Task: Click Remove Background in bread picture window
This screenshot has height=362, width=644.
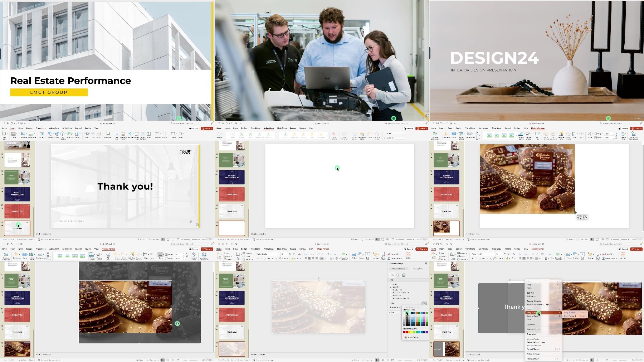Action: point(435,135)
